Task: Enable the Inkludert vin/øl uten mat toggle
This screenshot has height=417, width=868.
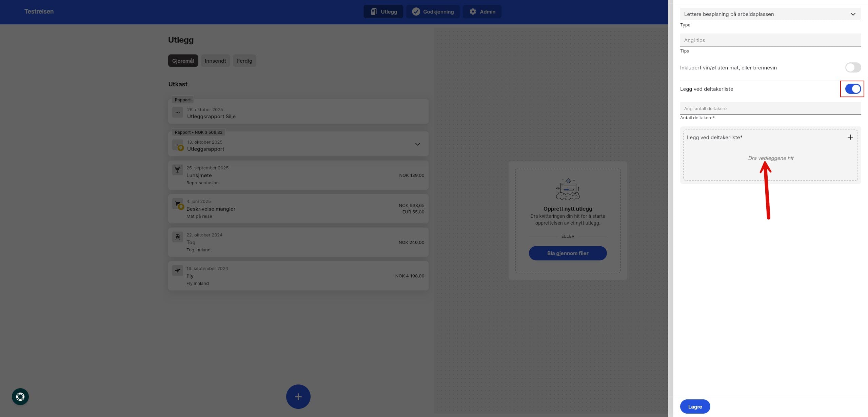Action: pyautogui.click(x=853, y=67)
